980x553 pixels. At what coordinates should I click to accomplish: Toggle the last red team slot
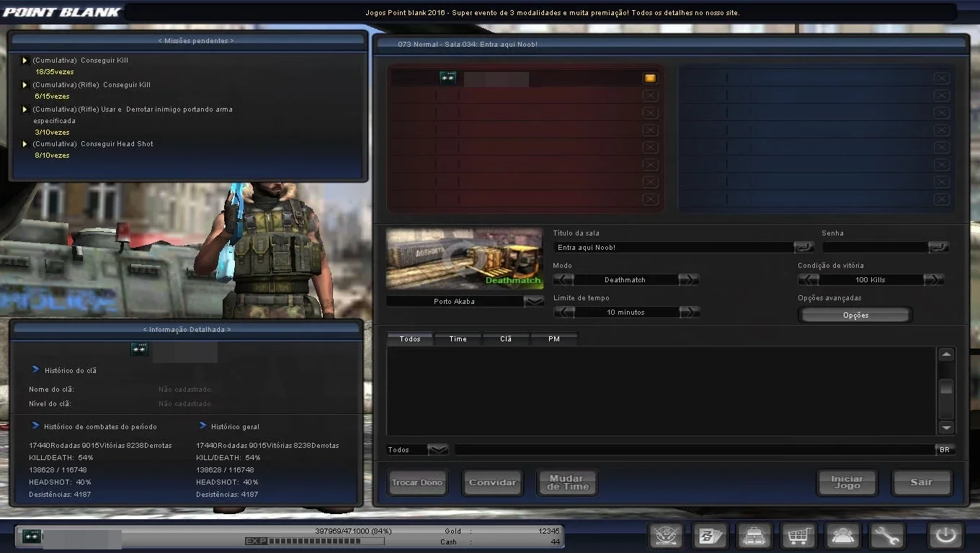tap(650, 199)
